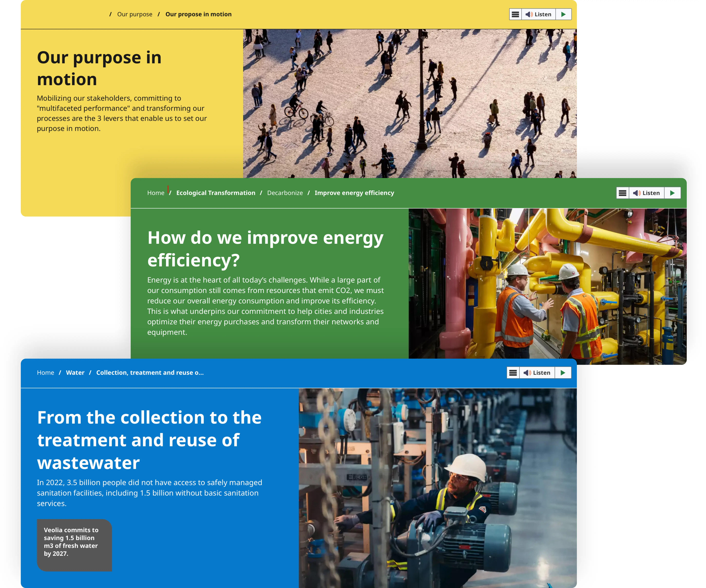Select the 'Collection, treatment and reuse o…' breadcrumb
Screen dimensions: 706x588
click(150, 373)
